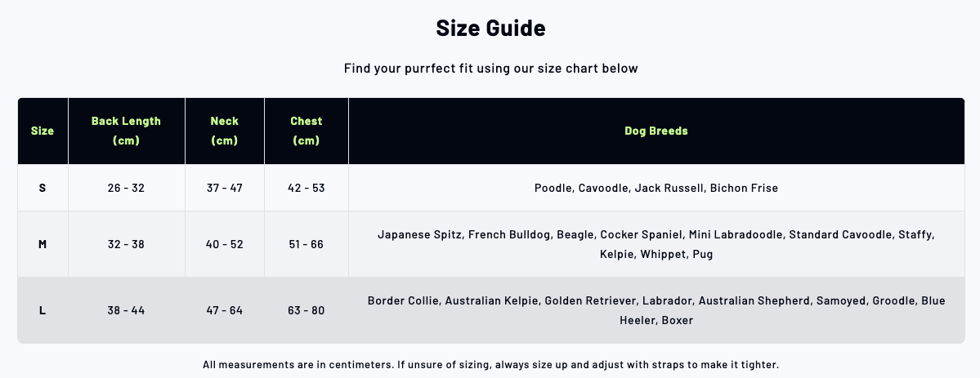Click the measurements footnote about sizing up

(x=490, y=365)
